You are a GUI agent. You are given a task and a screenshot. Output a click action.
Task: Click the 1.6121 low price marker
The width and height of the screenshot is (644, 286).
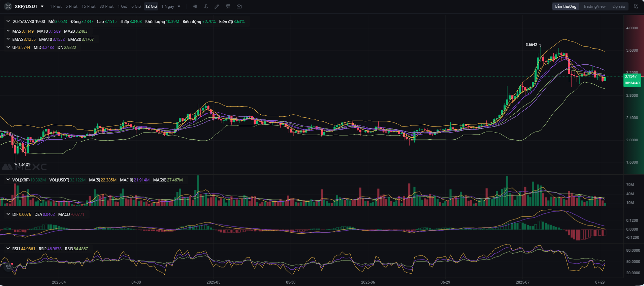(24, 164)
